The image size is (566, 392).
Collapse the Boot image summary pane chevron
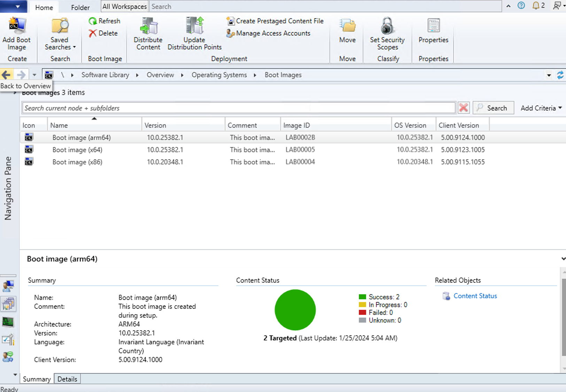point(563,259)
